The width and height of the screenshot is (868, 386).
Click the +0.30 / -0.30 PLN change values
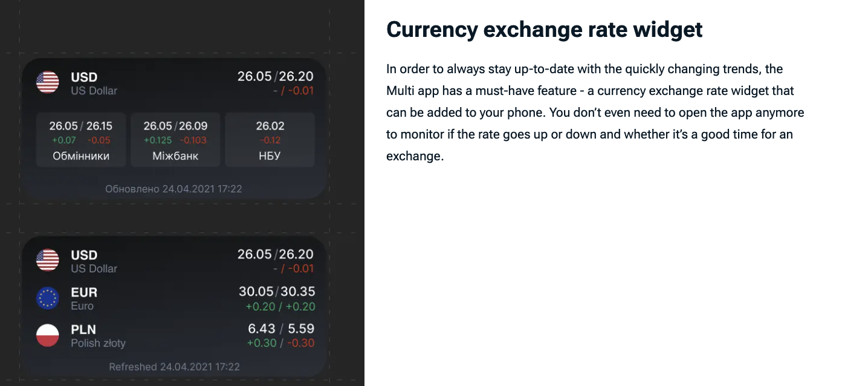(x=280, y=343)
